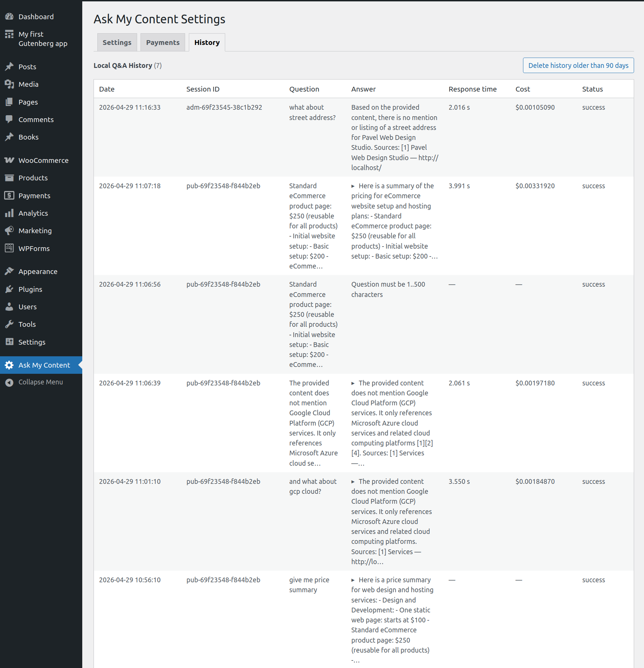Click the Analytics bar chart icon
This screenshot has width=644, height=668.
pos(9,213)
